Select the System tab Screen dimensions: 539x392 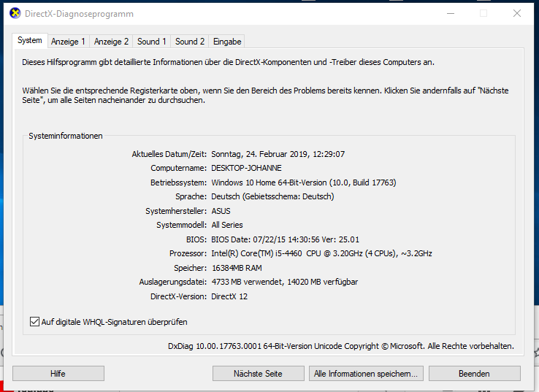click(29, 41)
